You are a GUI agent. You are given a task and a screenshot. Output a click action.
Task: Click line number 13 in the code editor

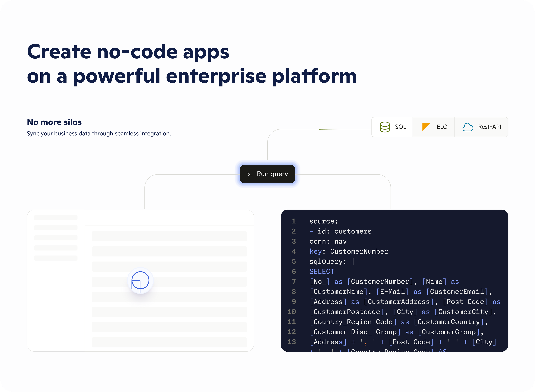click(292, 342)
